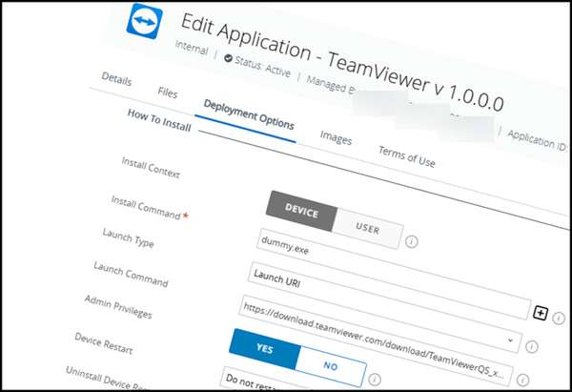Viewport: 572px width, 392px height.
Task: Switch to the Files tab
Action: [x=168, y=93]
